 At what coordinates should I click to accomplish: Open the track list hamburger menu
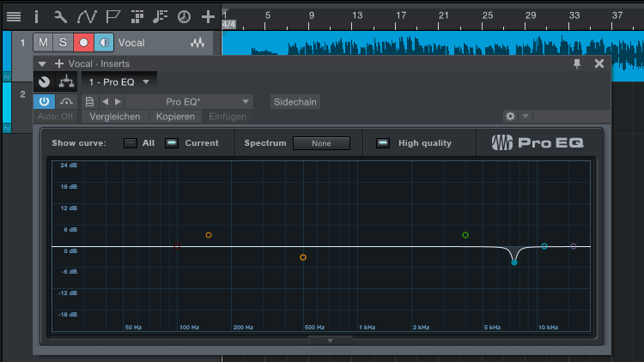(14, 17)
